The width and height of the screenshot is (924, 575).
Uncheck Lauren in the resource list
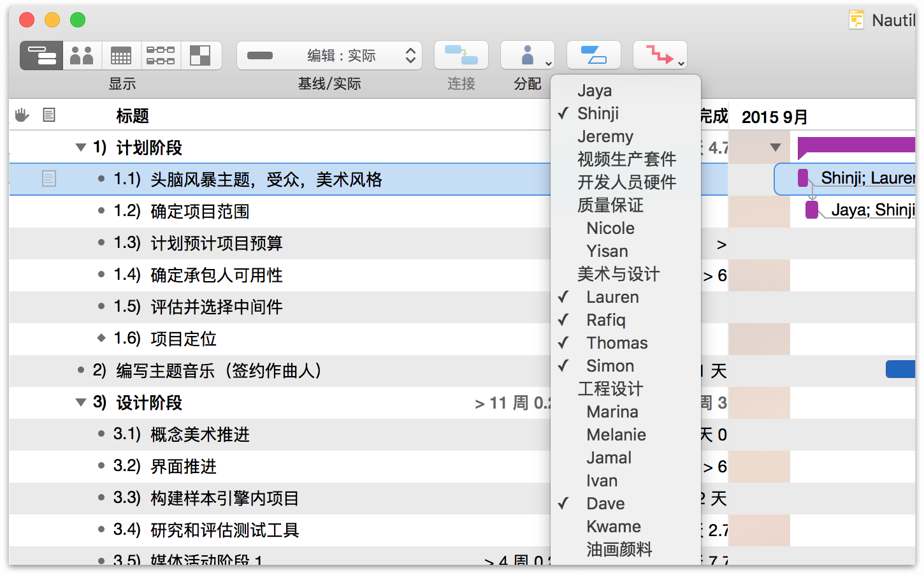(x=612, y=297)
